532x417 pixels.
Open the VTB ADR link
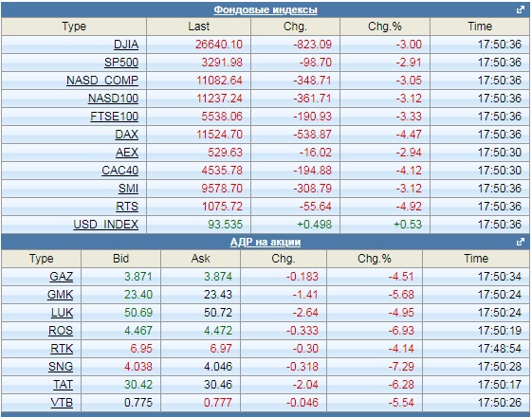click(x=62, y=402)
